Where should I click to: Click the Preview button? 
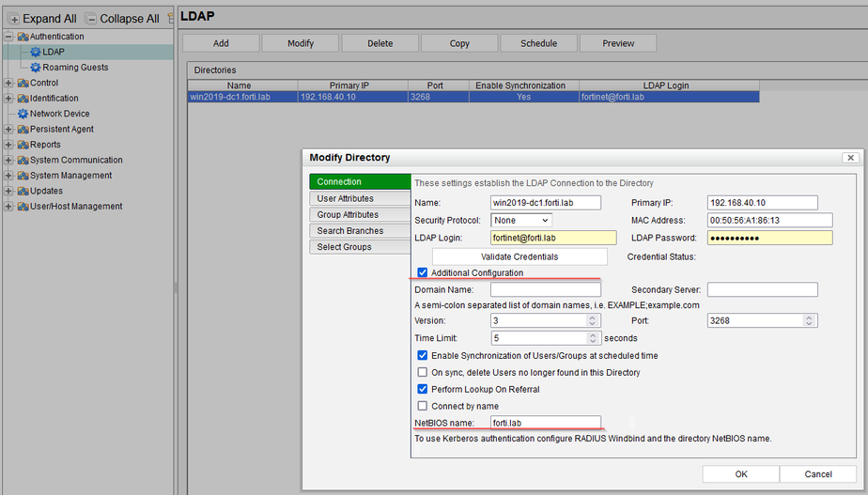pos(618,43)
